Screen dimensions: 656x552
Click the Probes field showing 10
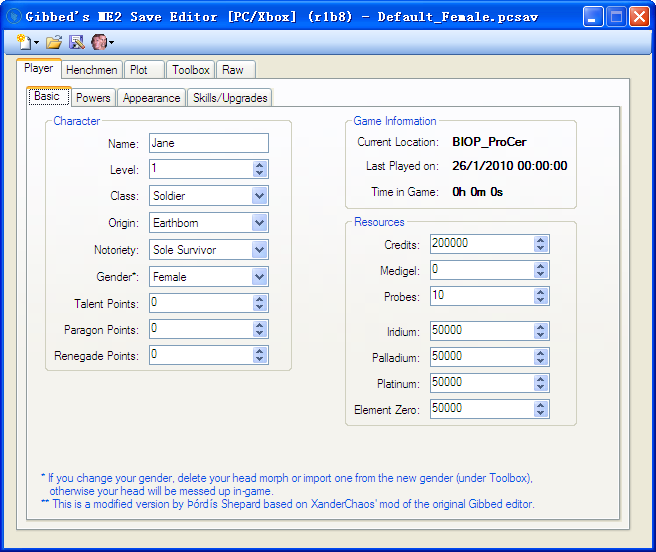[482, 296]
